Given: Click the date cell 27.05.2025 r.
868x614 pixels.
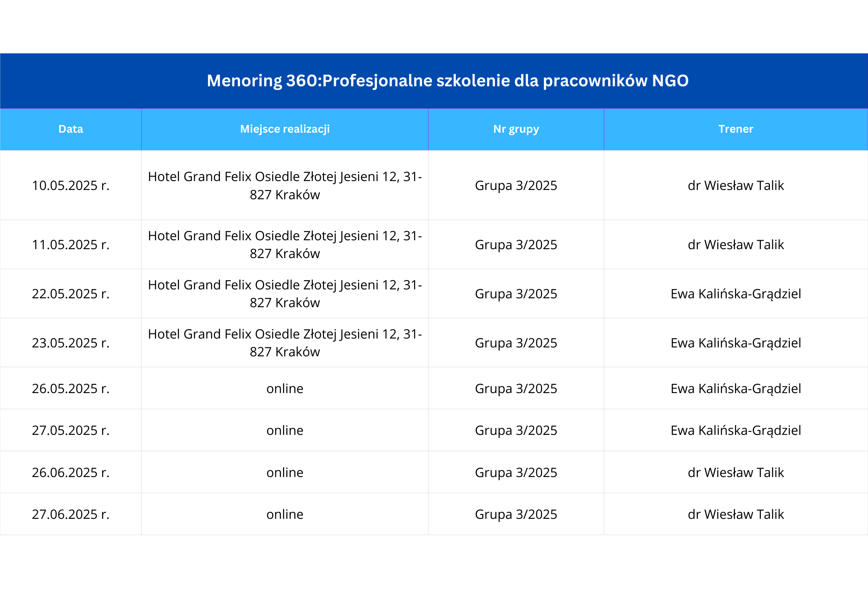Looking at the screenshot, I should pos(71,430).
